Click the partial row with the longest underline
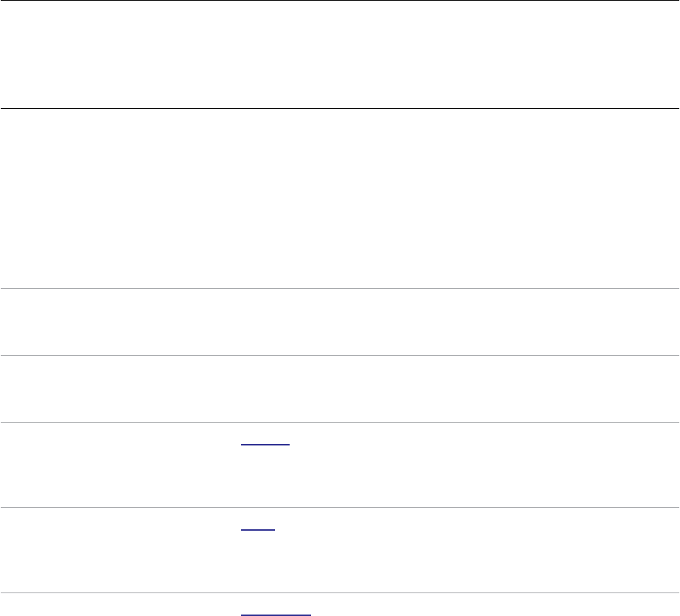This screenshot has width=680, height=616. (x=340, y=605)
